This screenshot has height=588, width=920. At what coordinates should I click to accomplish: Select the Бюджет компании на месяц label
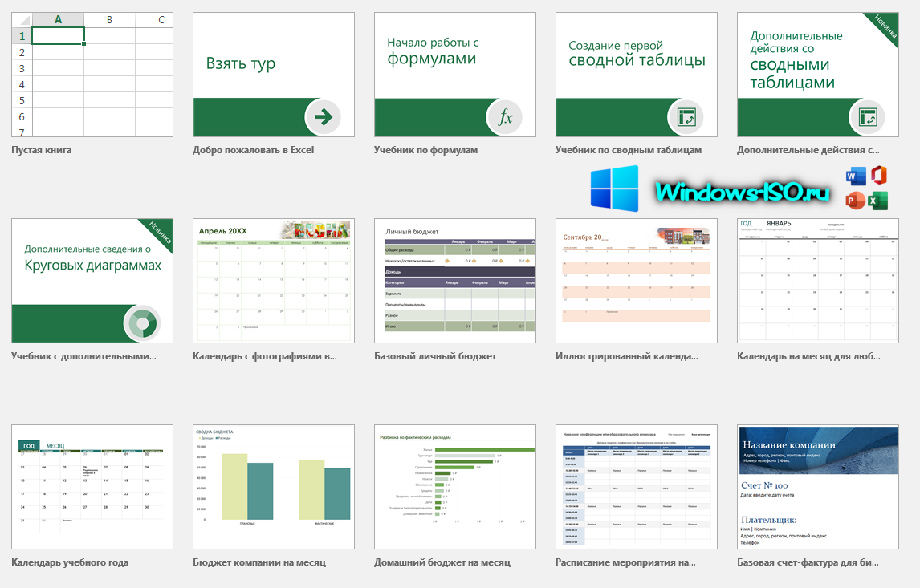259,563
